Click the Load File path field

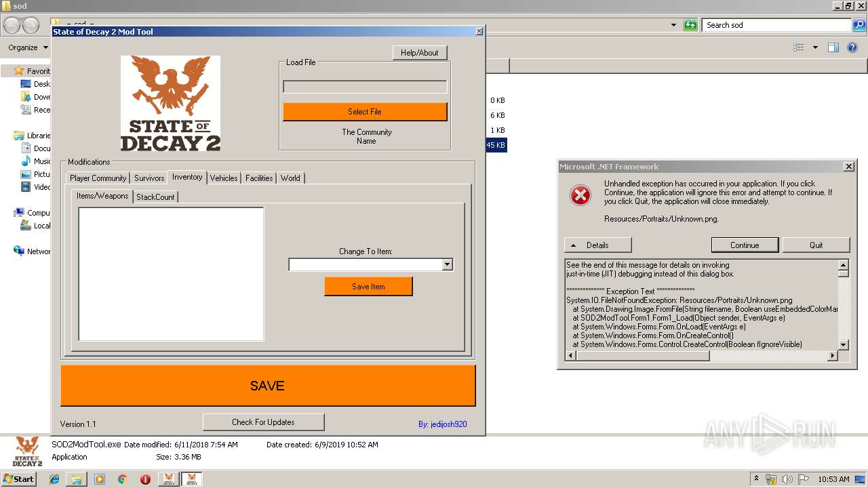pos(365,87)
